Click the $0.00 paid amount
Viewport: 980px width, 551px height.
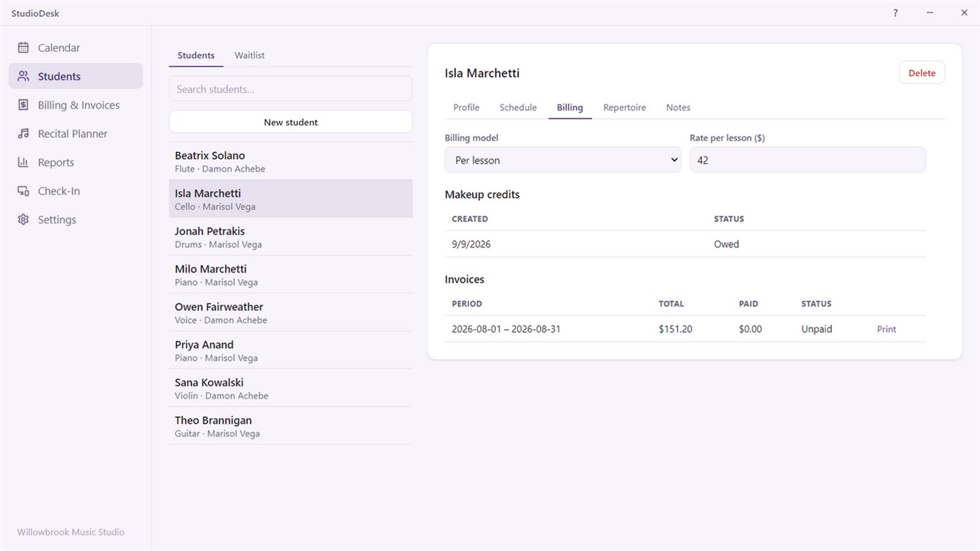click(750, 329)
